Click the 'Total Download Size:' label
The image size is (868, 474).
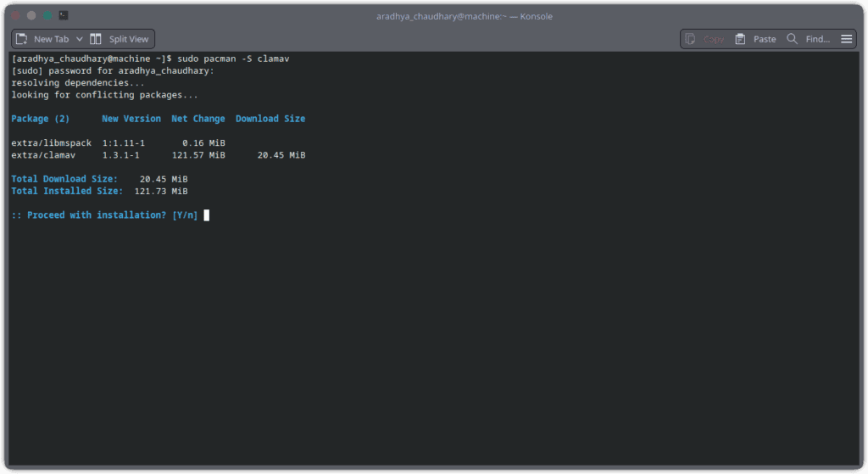point(64,180)
